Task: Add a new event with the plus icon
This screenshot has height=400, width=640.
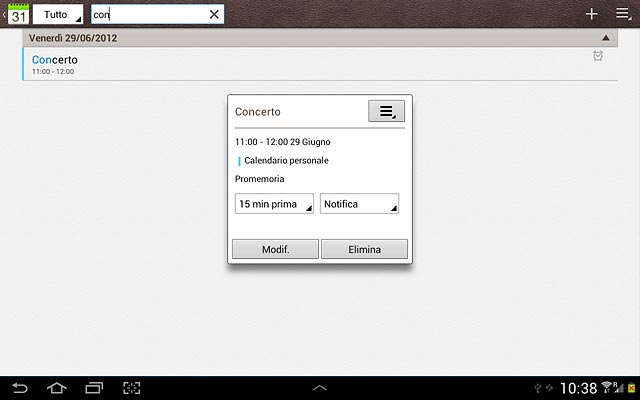Action: [x=591, y=14]
